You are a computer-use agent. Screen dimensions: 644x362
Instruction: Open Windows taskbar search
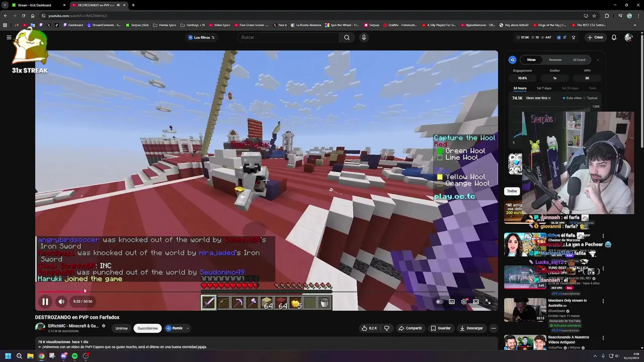coord(19,356)
